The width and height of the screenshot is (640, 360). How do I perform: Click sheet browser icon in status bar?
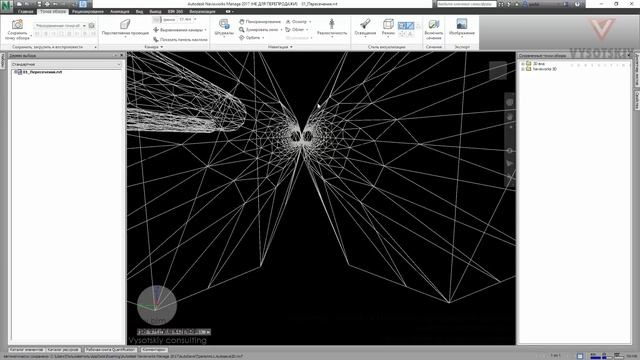click(580, 356)
